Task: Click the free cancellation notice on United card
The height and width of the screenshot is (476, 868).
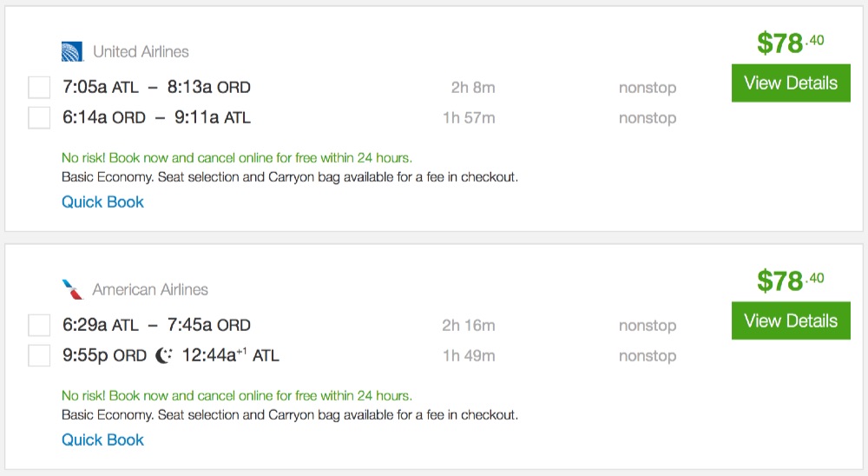Action: click(x=236, y=158)
